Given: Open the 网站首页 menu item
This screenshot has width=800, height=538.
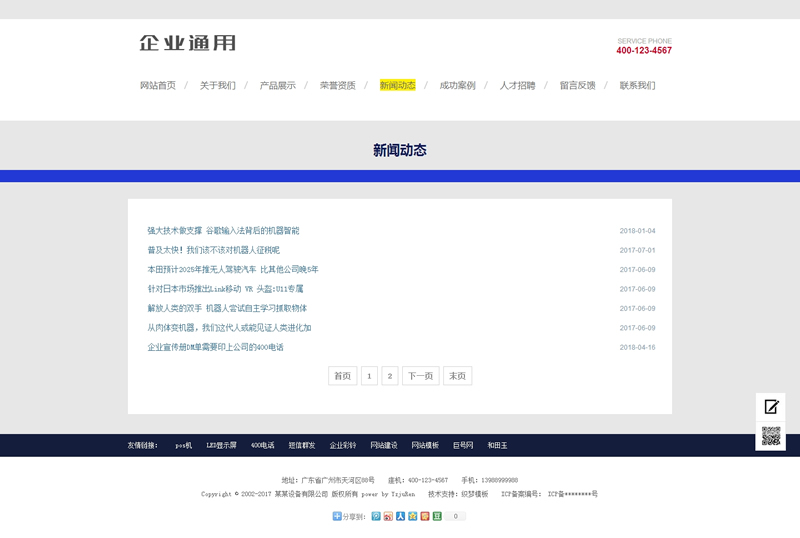Looking at the screenshot, I should coord(158,86).
